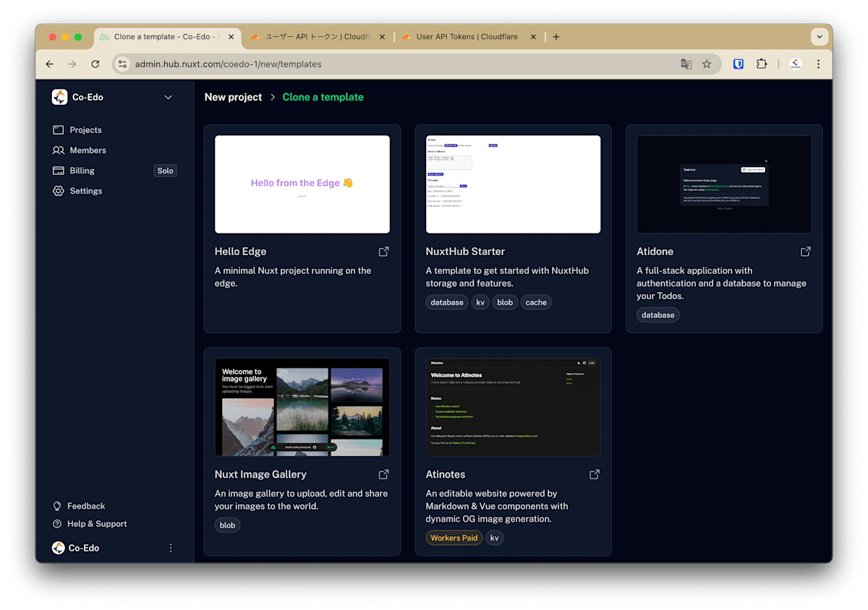Click Clone a template breadcrumb

(x=323, y=97)
